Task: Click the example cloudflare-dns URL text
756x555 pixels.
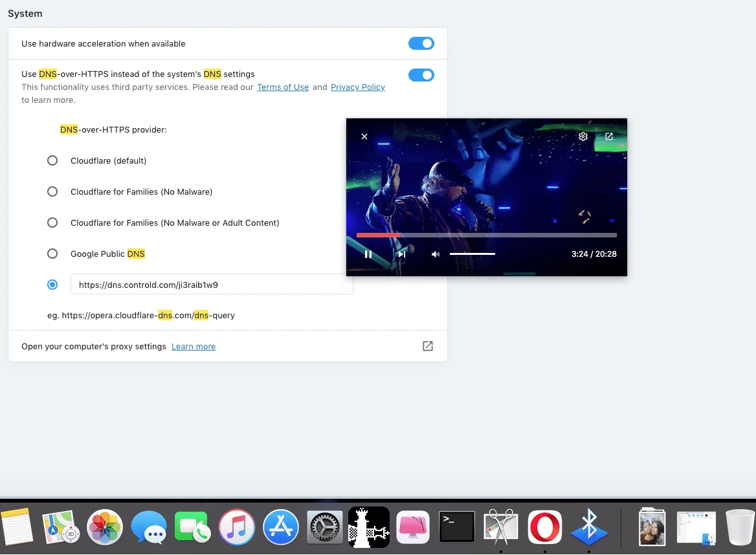Action: 141,316
